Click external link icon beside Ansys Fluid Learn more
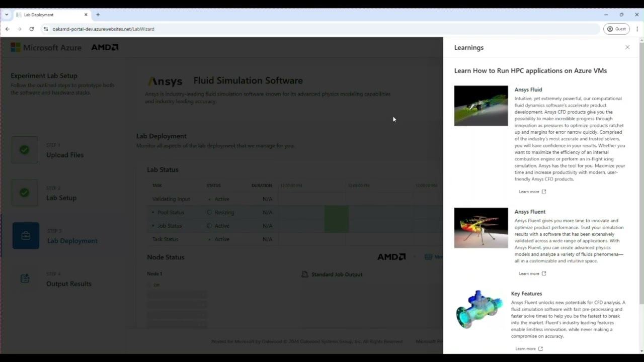Screen dimensions: 644x362 544,192
